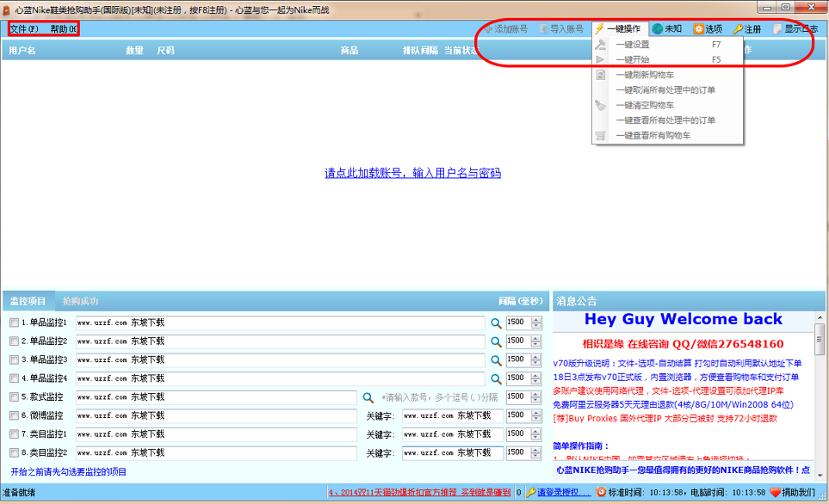829x504 pixels.
Task: Enable checkbox 7. 类目监控1
Action: [x=15, y=434]
